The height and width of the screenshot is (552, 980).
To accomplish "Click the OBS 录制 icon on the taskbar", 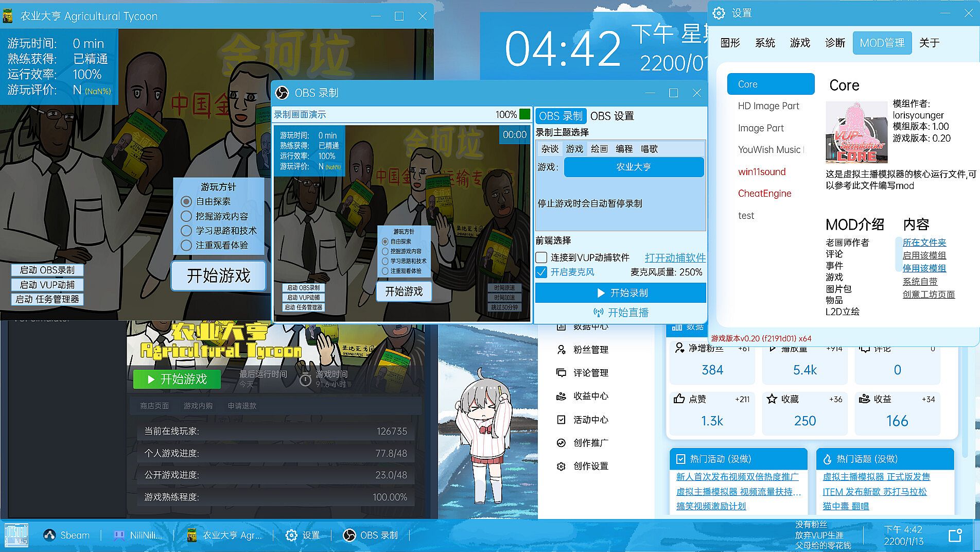I will pos(349,536).
